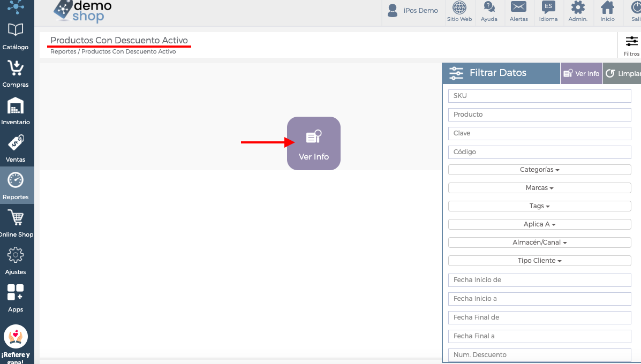Focus the Código filter field
Viewport: 641px width, 364px height.
coord(540,153)
